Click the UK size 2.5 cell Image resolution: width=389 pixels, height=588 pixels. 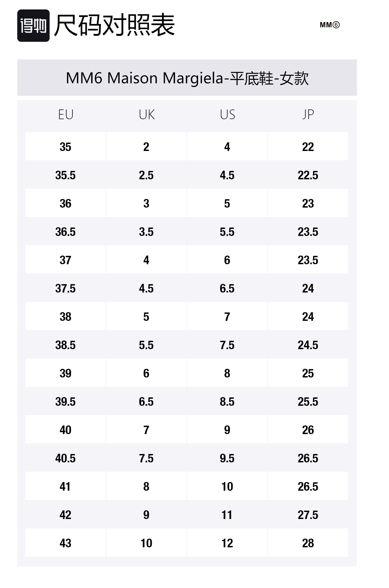pyautogui.click(x=146, y=175)
